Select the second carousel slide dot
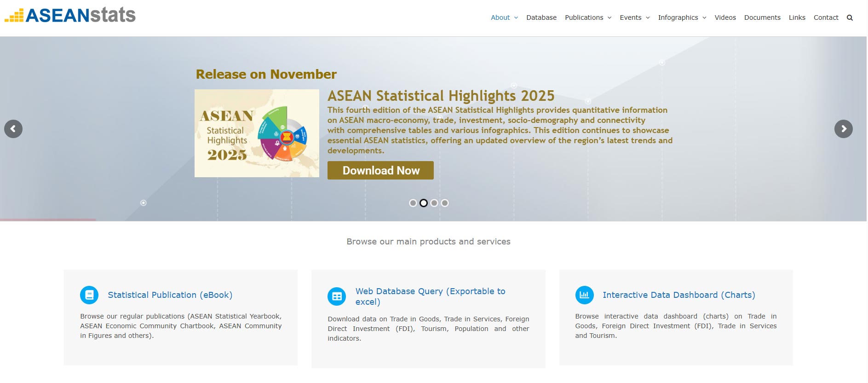Viewport: 868px width, 383px height. pyautogui.click(x=424, y=203)
